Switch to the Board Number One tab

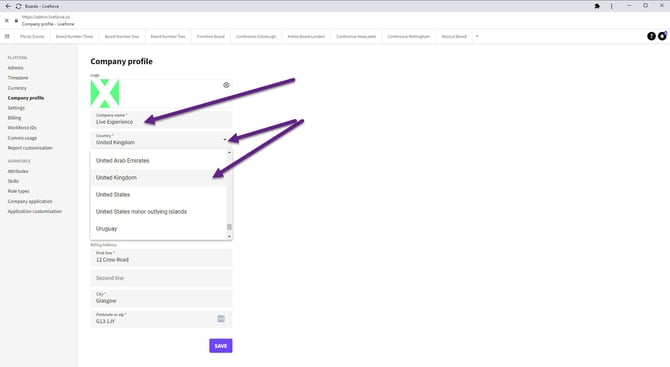click(122, 36)
